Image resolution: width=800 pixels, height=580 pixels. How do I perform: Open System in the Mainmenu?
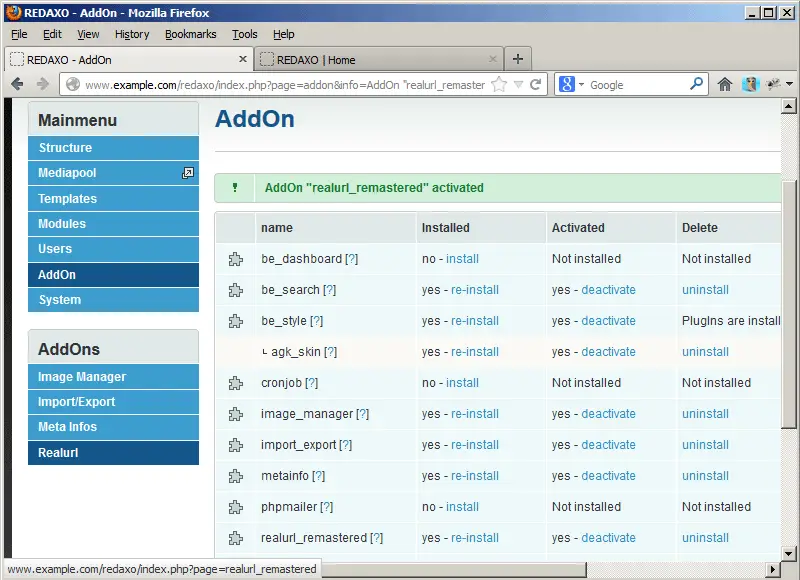[x=113, y=300]
